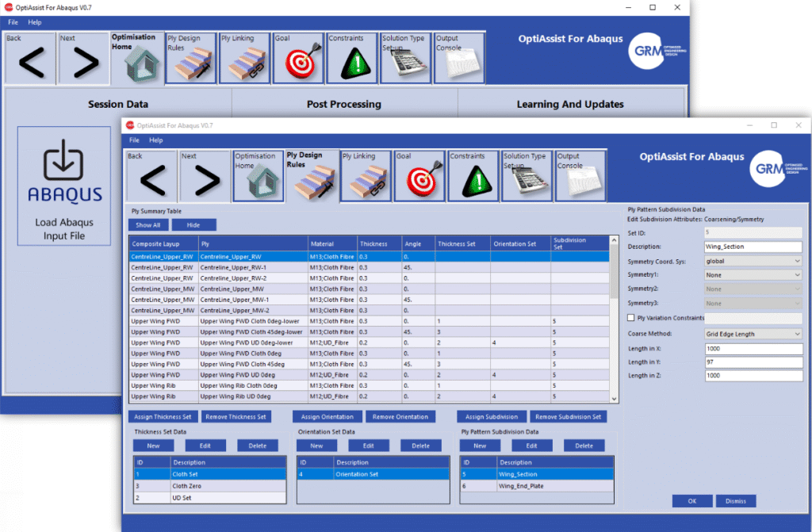Open Output Console in the front window
Image resolution: width=812 pixels, height=532 pixels.
580,176
